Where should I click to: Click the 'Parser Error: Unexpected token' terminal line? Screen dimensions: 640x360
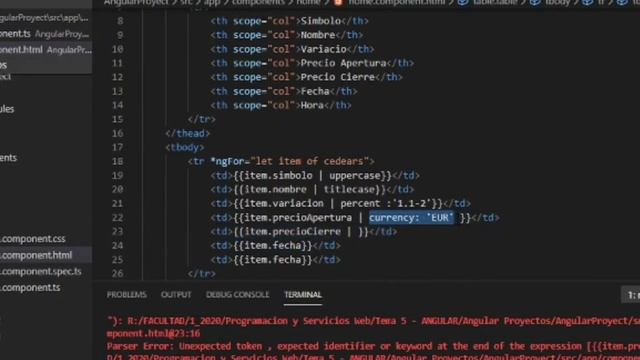tap(373, 346)
